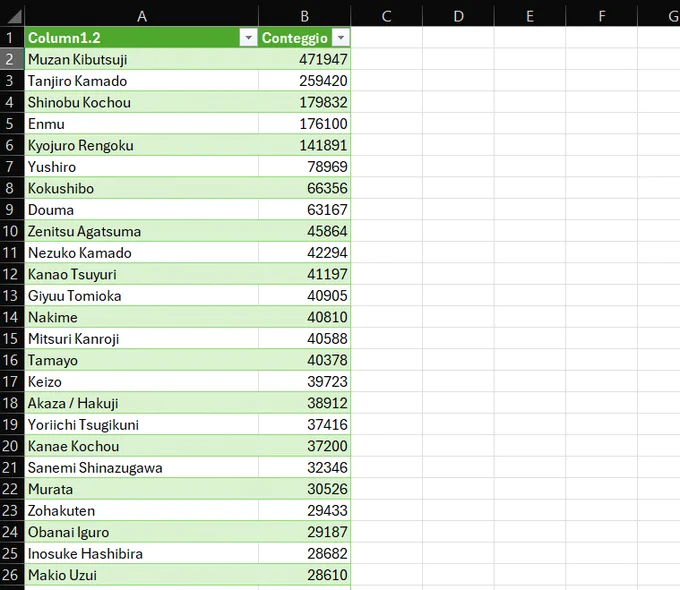Select the Akaza / Hakuji cell
Image resolution: width=680 pixels, height=590 pixels.
[x=141, y=403]
